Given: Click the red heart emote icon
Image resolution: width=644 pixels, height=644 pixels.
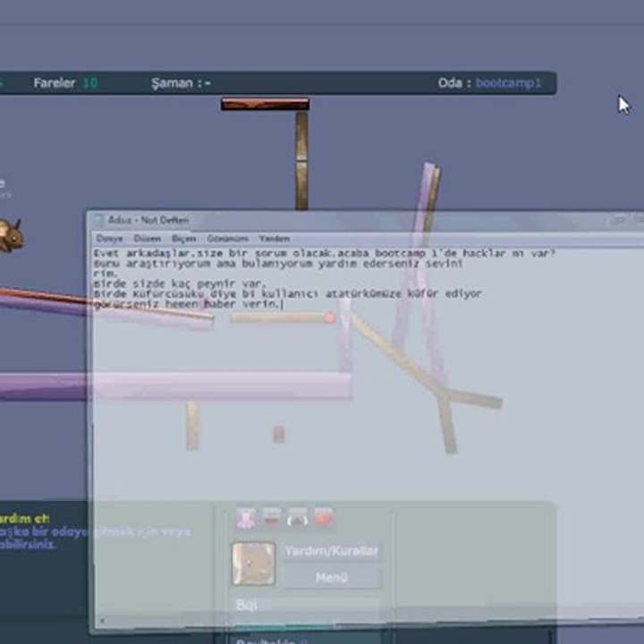Looking at the screenshot, I should (x=323, y=517).
